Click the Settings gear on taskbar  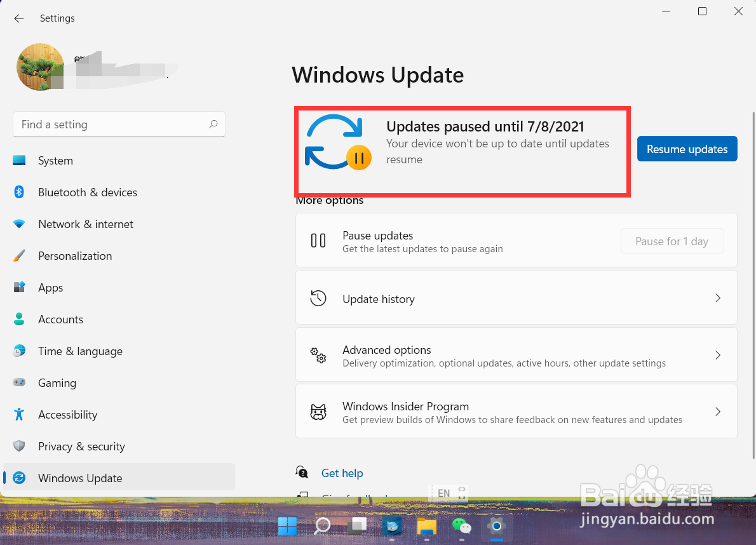(x=496, y=526)
